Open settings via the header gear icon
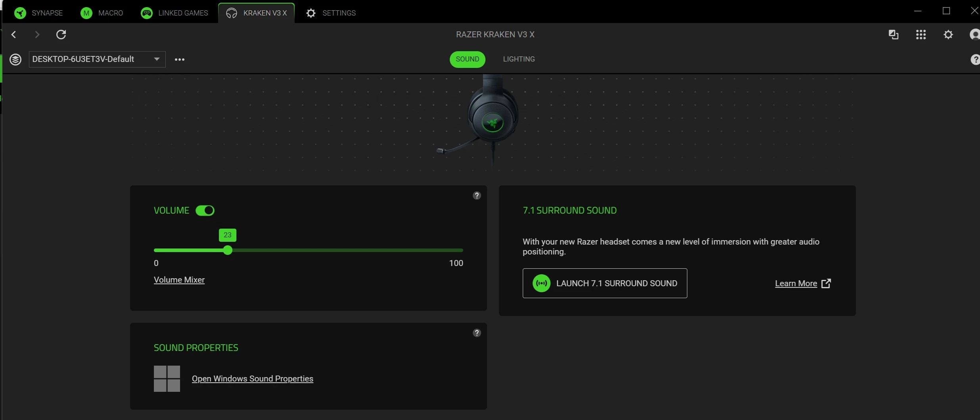Viewport: 980px width, 420px height. (948, 35)
